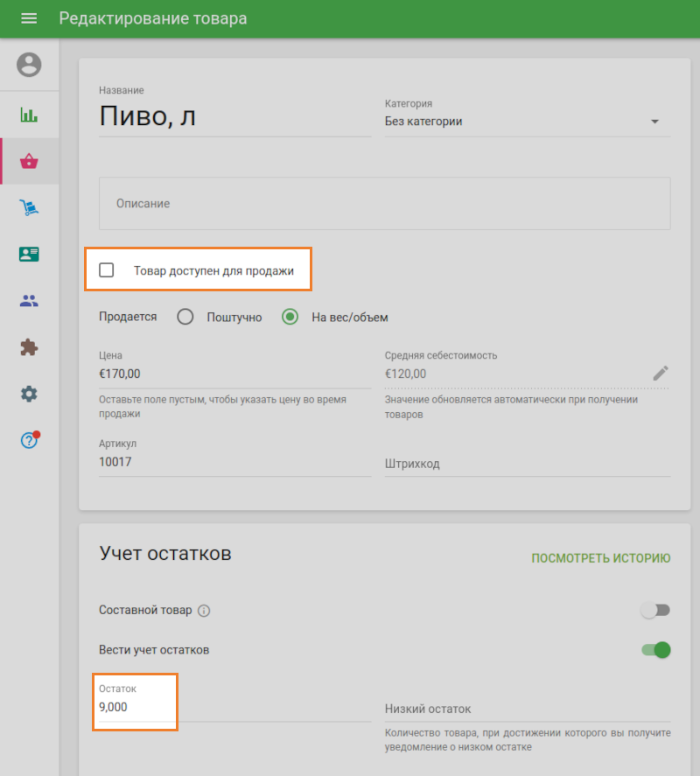Open the puzzle piece integrations icon

point(29,347)
